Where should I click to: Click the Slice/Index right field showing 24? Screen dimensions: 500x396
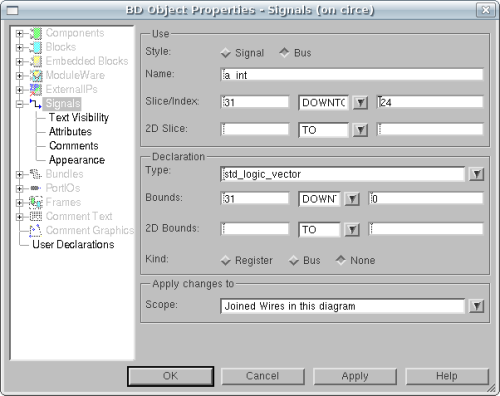pyautogui.click(x=430, y=102)
